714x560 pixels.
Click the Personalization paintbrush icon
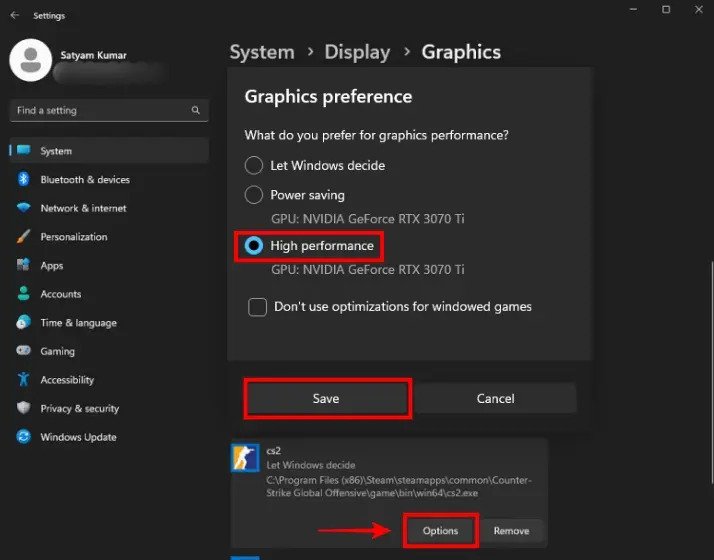point(23,237)
